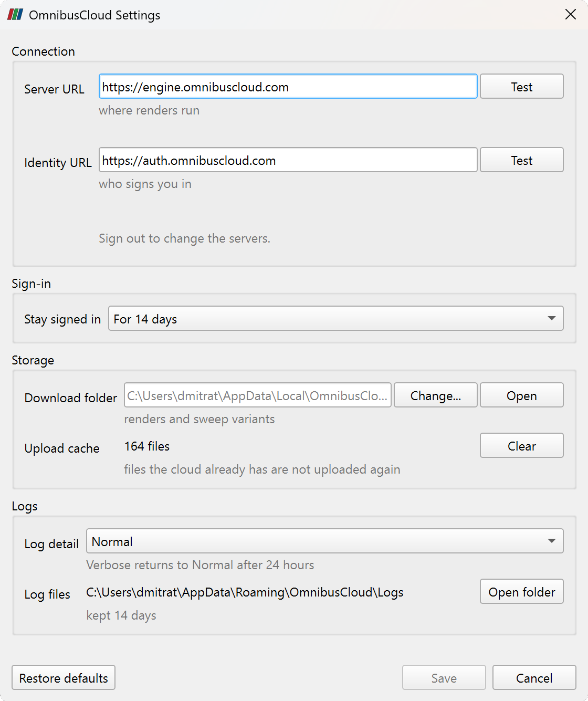Click Restore defaults
The width and height of the screenshot is (588, 701).
tap(64, 677)
